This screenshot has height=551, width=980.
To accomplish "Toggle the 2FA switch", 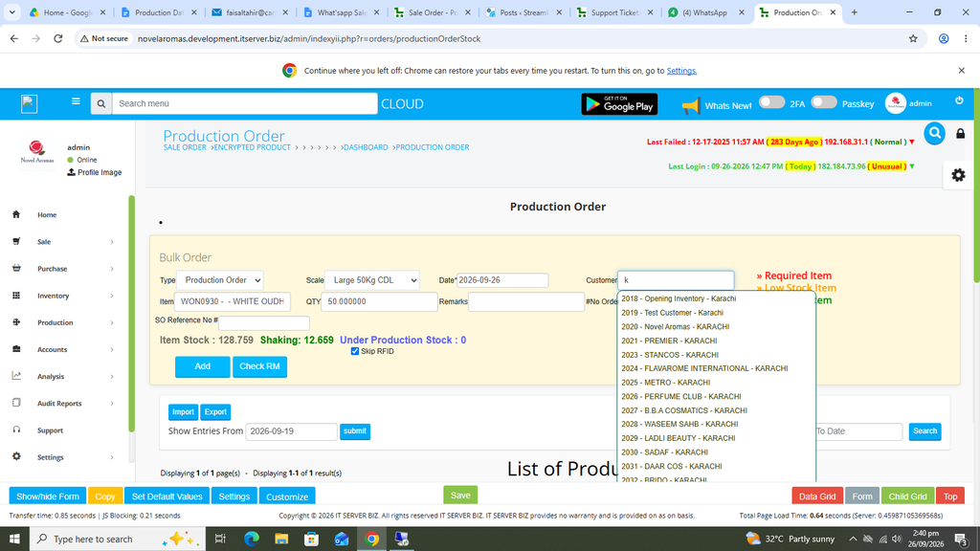I will (771, 102).
